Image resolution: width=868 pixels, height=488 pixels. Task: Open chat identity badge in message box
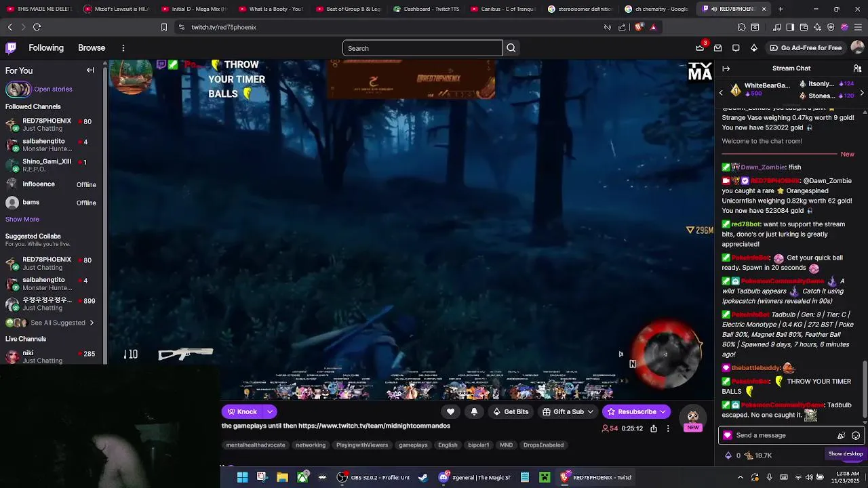coord(728,436)
